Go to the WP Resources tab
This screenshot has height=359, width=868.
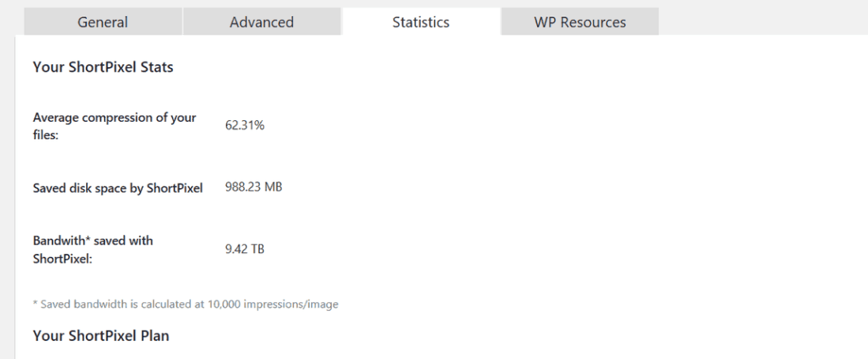[x=580, y=22]
